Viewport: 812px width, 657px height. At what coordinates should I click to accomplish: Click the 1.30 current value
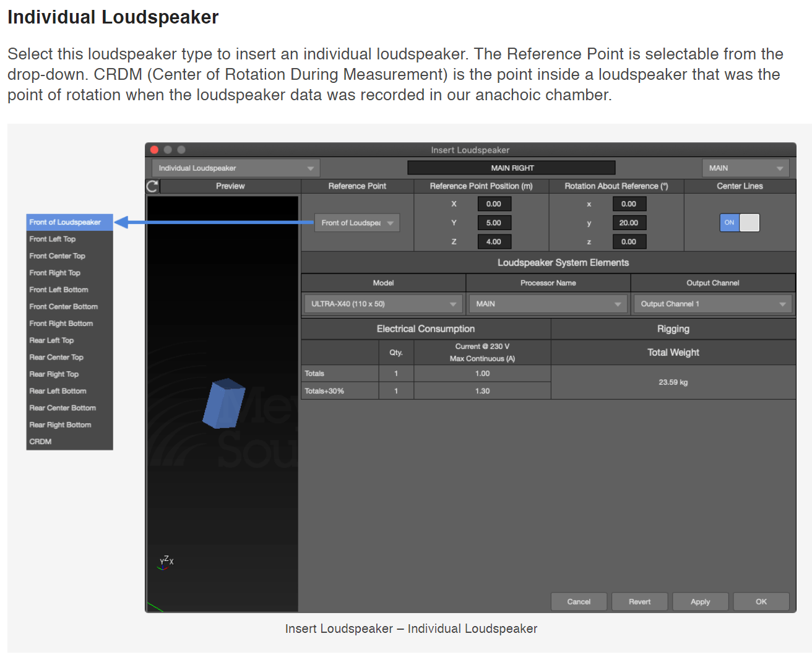point(482,391)
